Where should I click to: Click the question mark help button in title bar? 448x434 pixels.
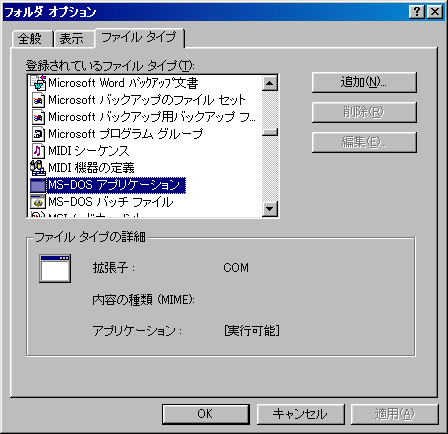417,12
